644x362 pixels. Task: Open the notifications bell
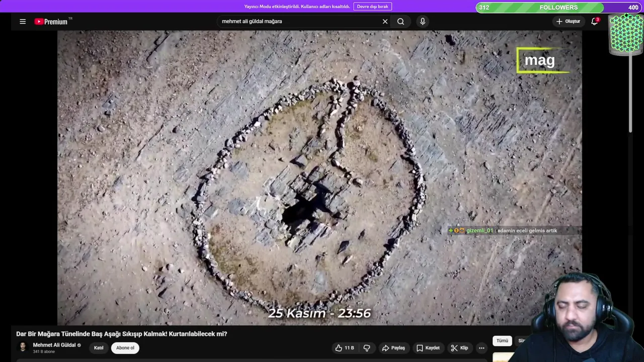595,21
